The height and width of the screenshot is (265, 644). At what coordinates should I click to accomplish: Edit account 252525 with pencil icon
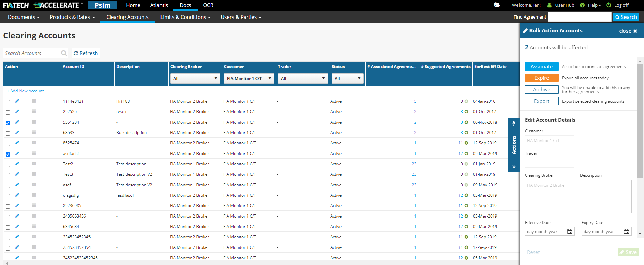[17, 111]
